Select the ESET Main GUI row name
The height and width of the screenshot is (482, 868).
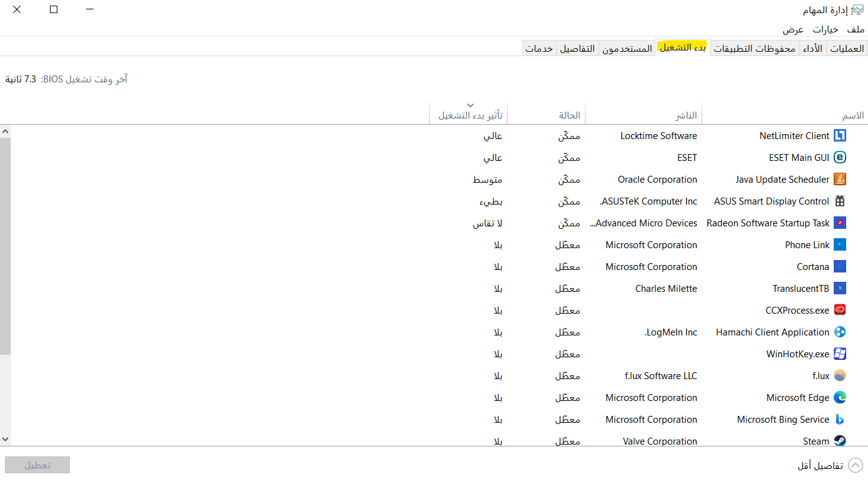(x=799, y=158)
